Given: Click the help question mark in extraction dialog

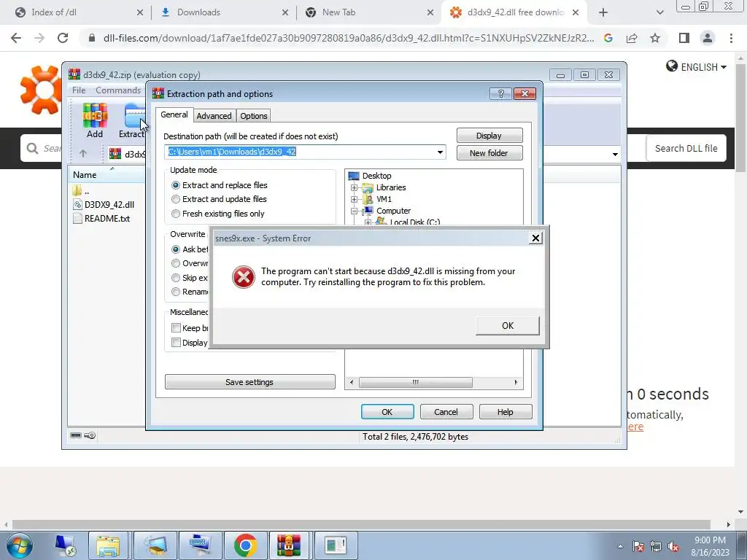Looking at the screenshot, I should click(x=500, y=94).
